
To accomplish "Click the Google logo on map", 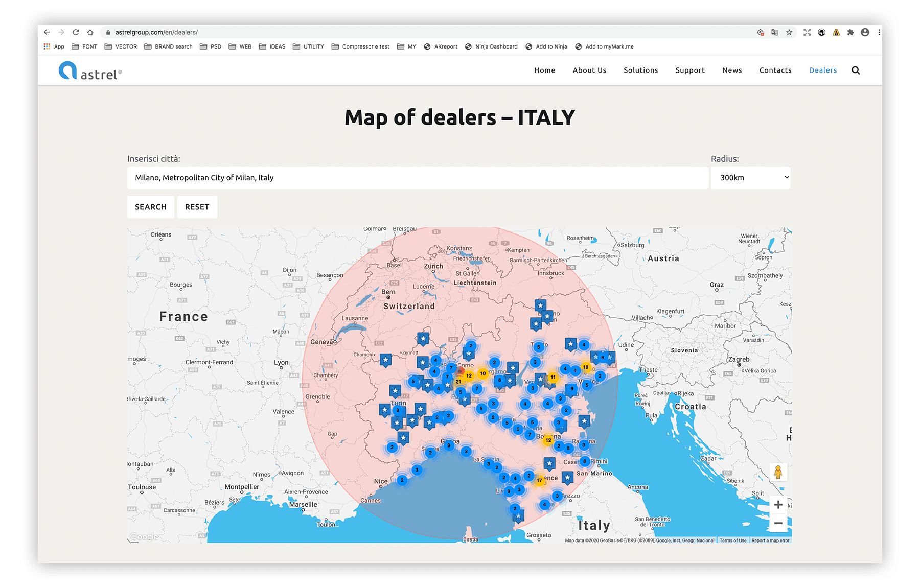I will point(144,536).
